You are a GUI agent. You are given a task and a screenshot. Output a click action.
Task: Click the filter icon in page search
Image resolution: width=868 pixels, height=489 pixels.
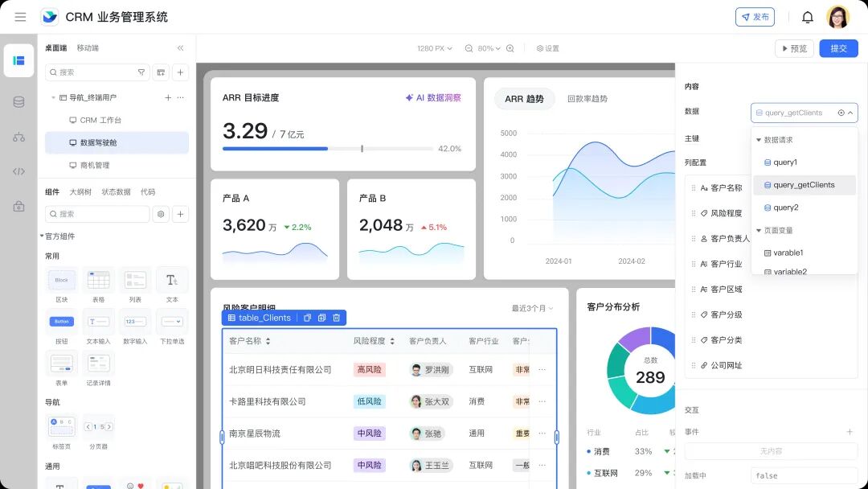click(x=141, y=72)
